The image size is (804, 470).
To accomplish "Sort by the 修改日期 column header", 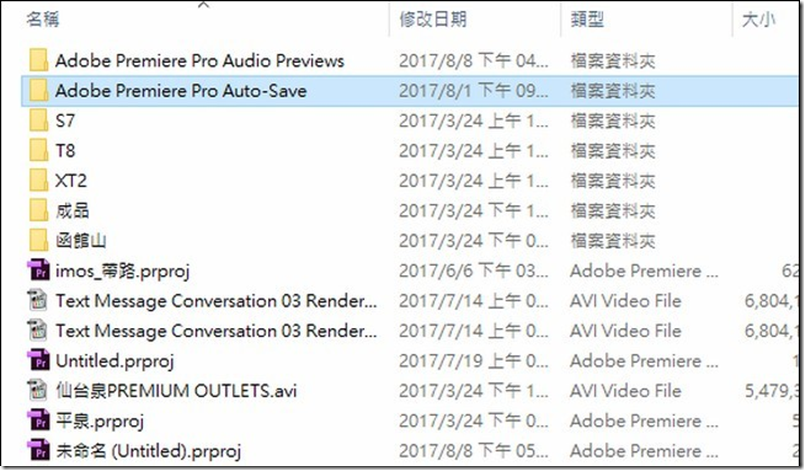I will pyautogui.click(x=433, y=19).
